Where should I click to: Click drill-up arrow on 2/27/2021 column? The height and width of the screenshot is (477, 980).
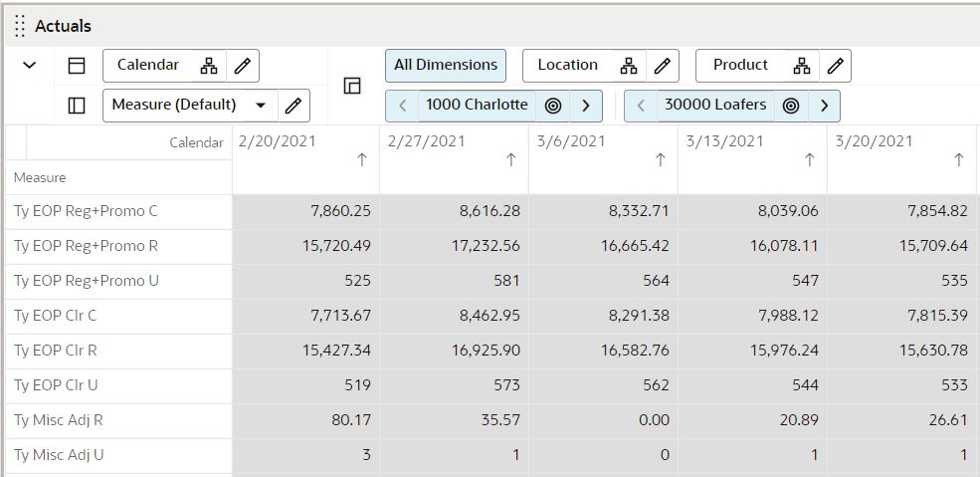point(510,160)
